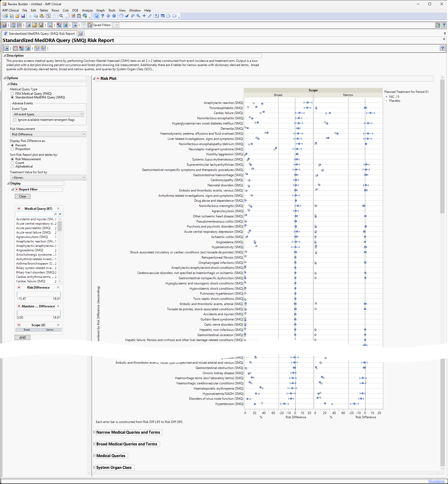Pick the magnifier zoom tool
The height and width of the screenshot is (484, 448).
[138, 16]
